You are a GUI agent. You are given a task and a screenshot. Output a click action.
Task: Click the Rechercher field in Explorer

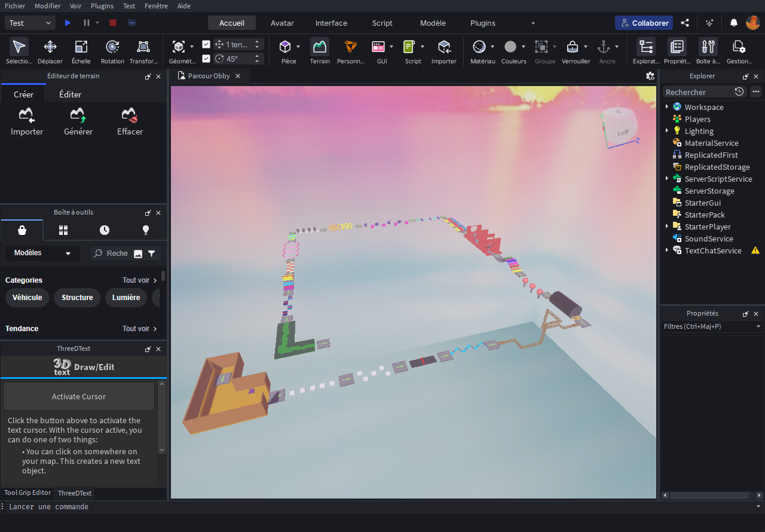coord(697,92)
